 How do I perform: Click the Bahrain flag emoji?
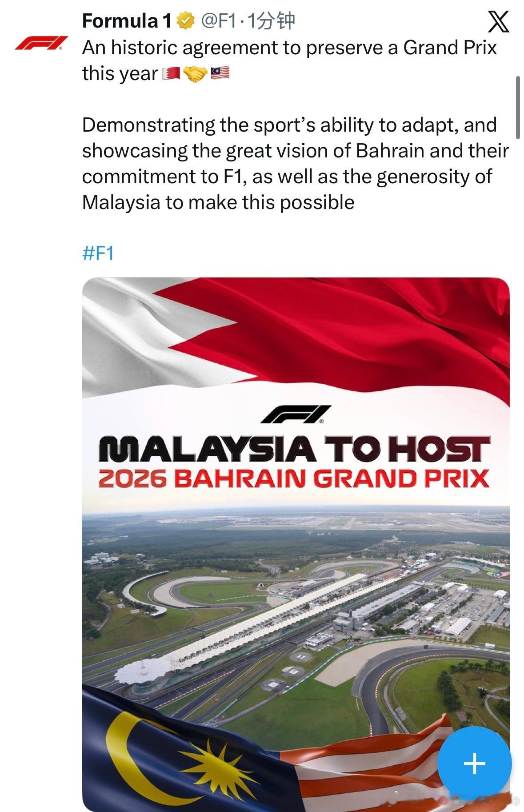(x=171, y=74)
